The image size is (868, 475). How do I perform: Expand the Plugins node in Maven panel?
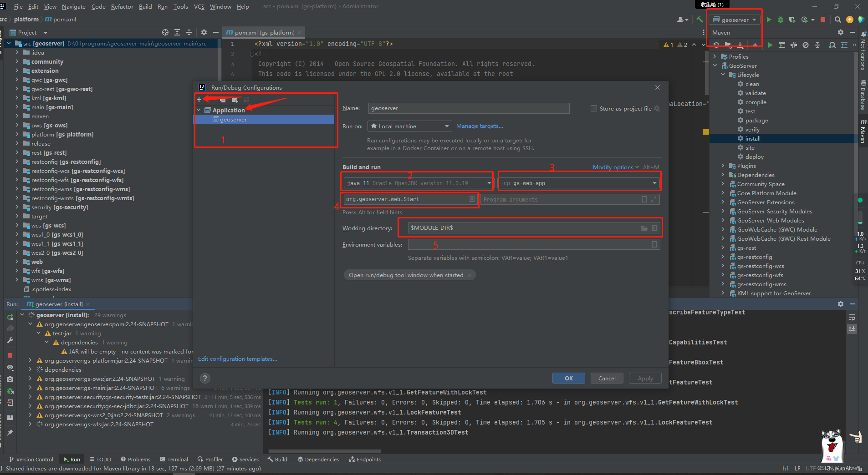coord(723,166)
